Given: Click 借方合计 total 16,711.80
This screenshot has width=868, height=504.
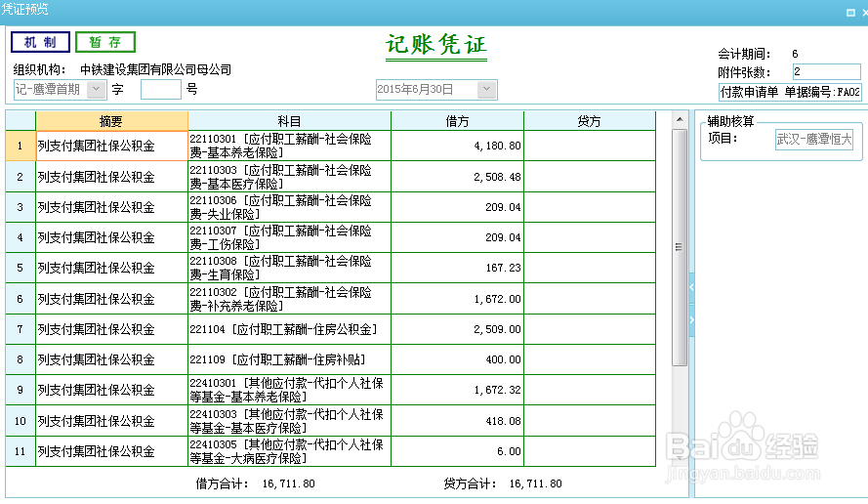Looking at the screenshot, I should [288, 483].
